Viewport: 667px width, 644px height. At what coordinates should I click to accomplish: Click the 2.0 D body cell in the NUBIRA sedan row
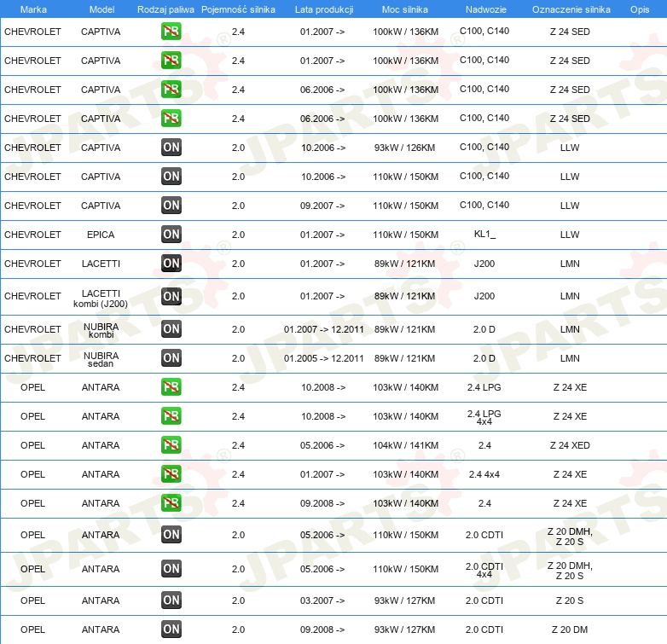pyautogui.click(x=484, y=358)
